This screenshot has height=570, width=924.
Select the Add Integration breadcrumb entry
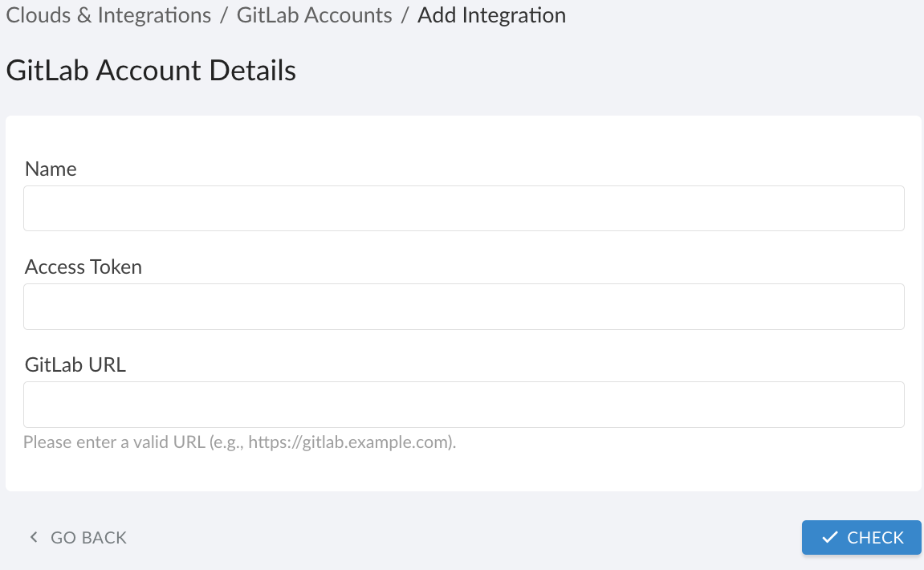(491, 14)
